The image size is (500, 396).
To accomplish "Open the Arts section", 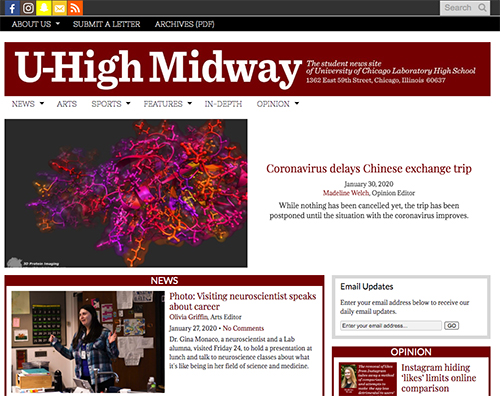I will pos(67,104).
